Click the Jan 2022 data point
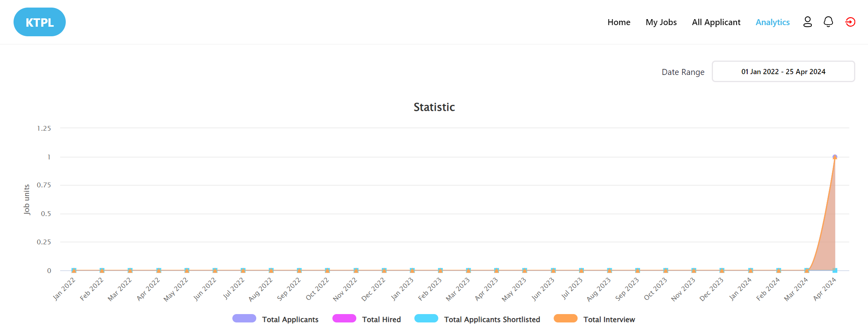Screen dimensions: 868x336 click(x=74, y=270)
